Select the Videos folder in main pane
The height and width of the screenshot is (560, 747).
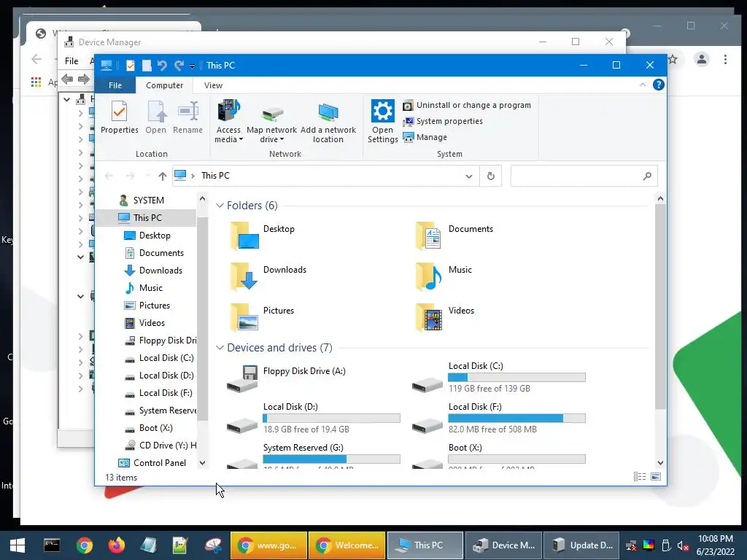444,317
